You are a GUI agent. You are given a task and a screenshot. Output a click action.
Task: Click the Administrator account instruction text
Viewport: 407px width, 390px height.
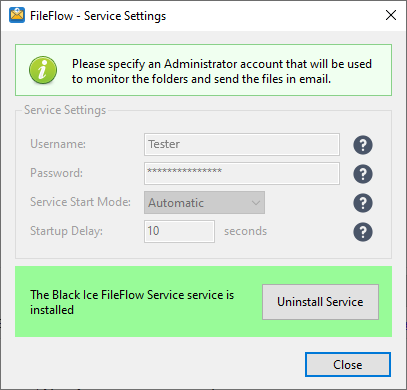[x=222, y=71]
